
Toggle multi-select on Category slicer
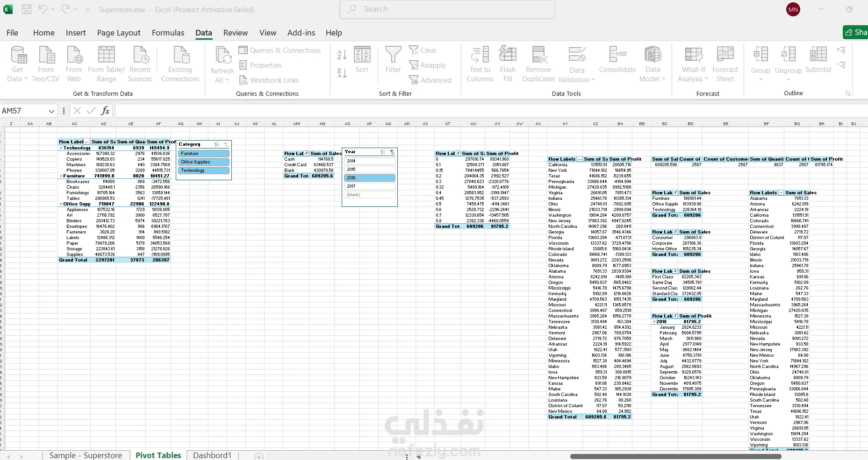pos(217,144)
